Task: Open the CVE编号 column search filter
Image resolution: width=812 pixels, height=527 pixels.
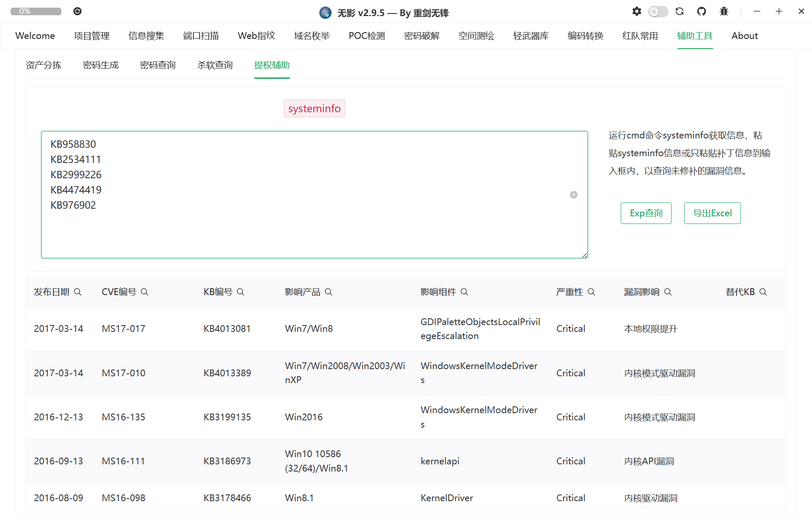Action: (x=145, y=292)
